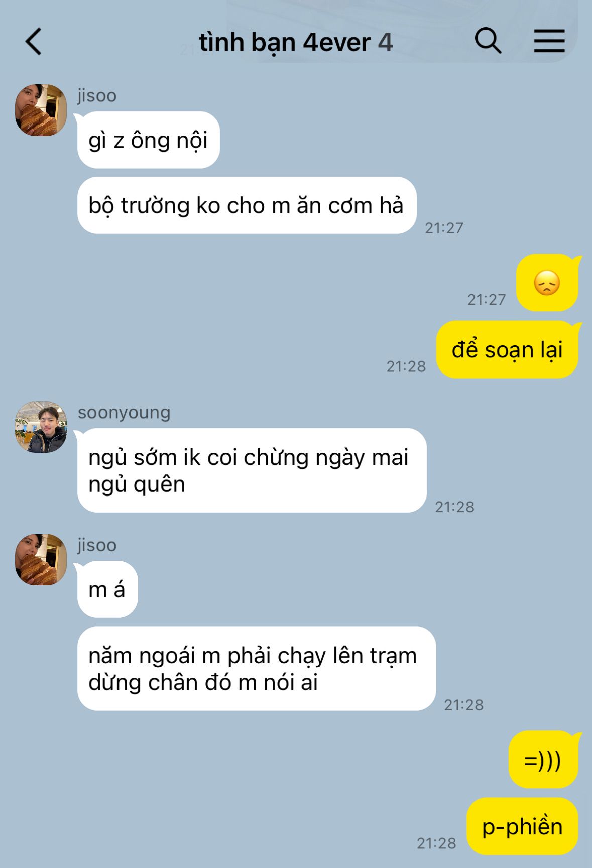Tap jisoo's avatar beside 'm á'

tap(41, 560)
